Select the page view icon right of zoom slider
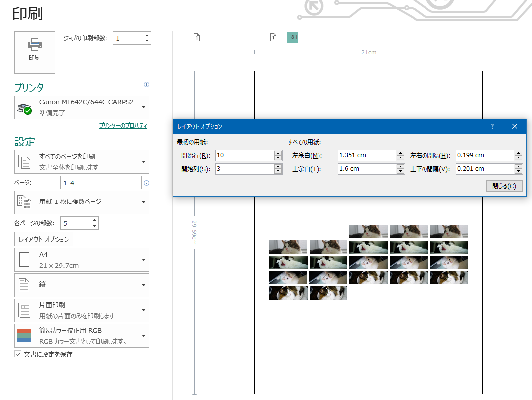 (x=273, y=37)
